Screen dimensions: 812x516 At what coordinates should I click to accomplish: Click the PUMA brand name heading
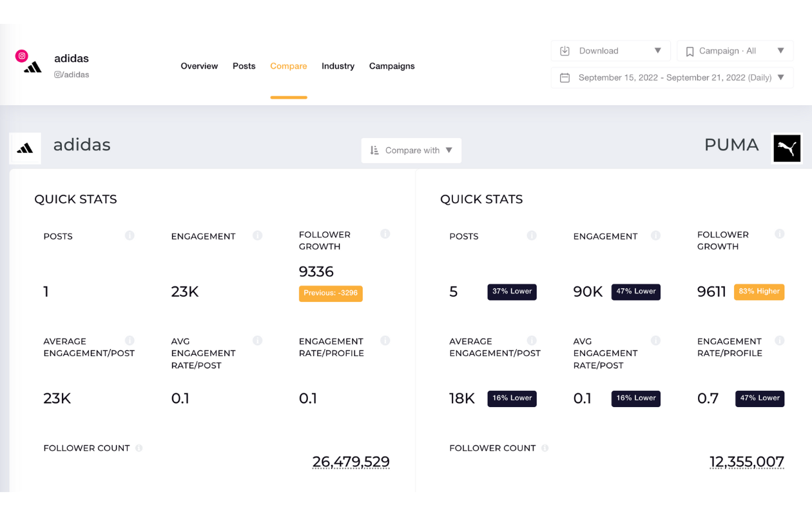tap(731, 144)
